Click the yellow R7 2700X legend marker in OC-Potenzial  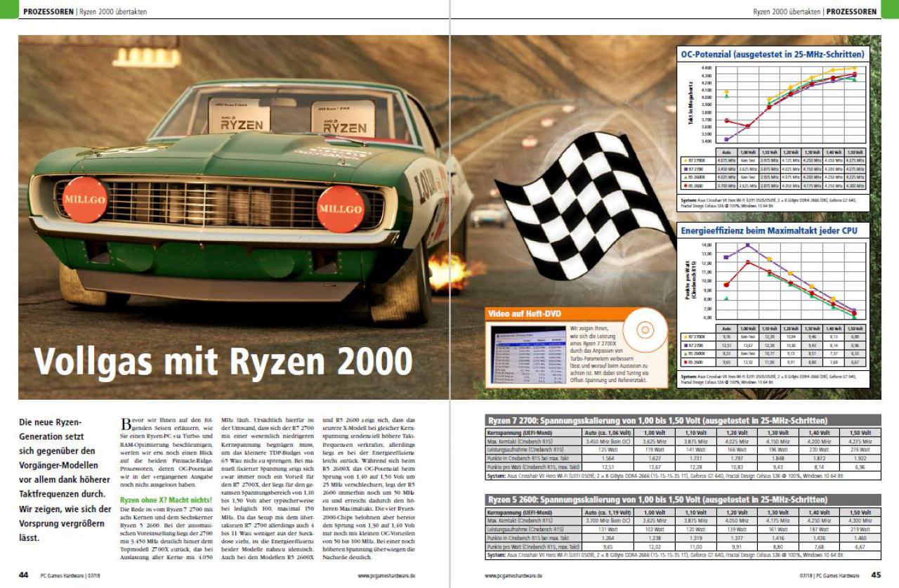click(x=685, y=161)
